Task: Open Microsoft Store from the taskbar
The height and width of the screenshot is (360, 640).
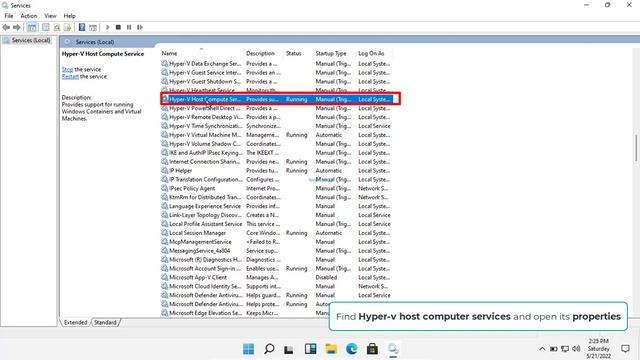Action: (x=372, y=349)
